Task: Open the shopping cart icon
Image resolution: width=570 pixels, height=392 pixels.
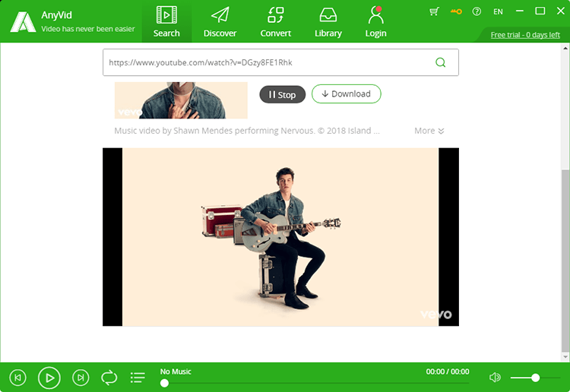Action: pyautogui.click(x=434, y=11)
